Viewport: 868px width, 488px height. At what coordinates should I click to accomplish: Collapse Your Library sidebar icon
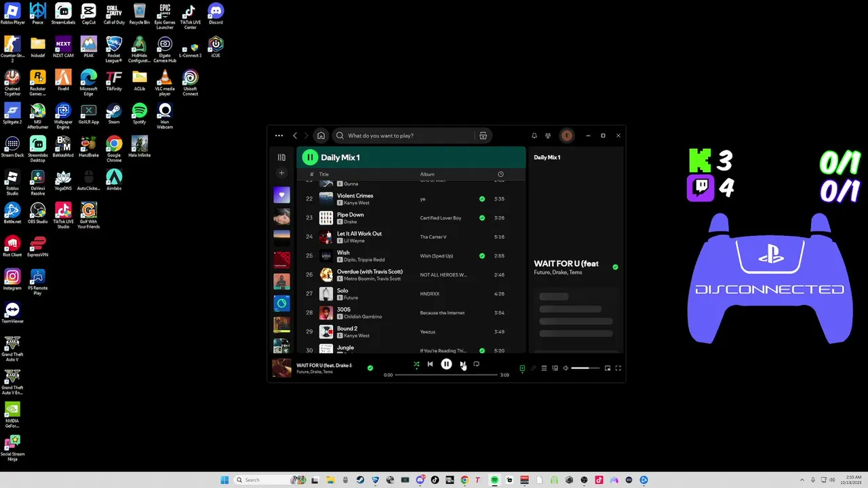point(281,157)
